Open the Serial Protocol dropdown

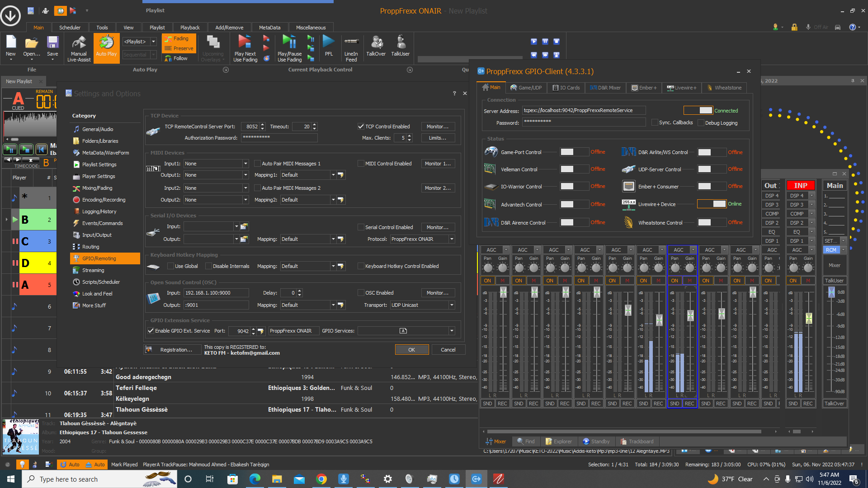[x=452, y=239]
